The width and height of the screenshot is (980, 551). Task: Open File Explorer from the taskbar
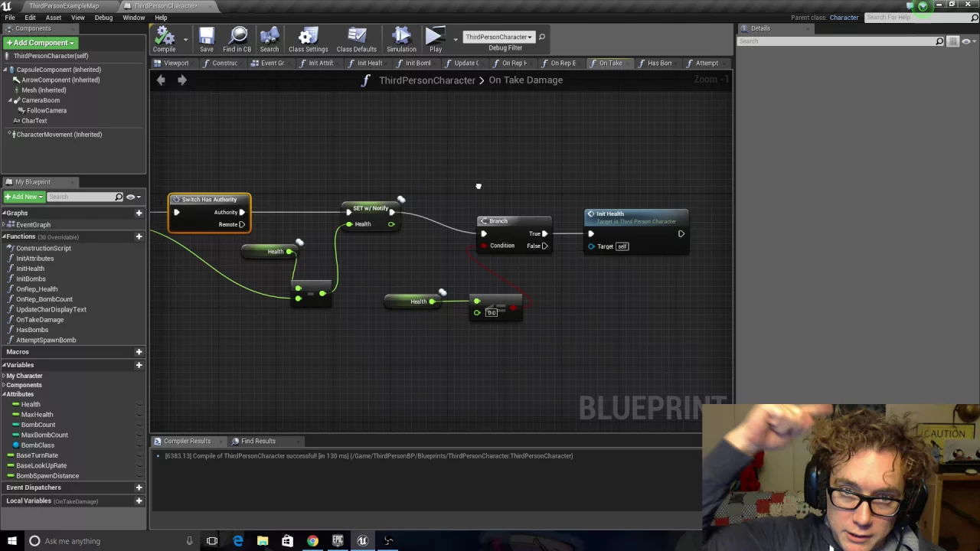tap(263, 541)
